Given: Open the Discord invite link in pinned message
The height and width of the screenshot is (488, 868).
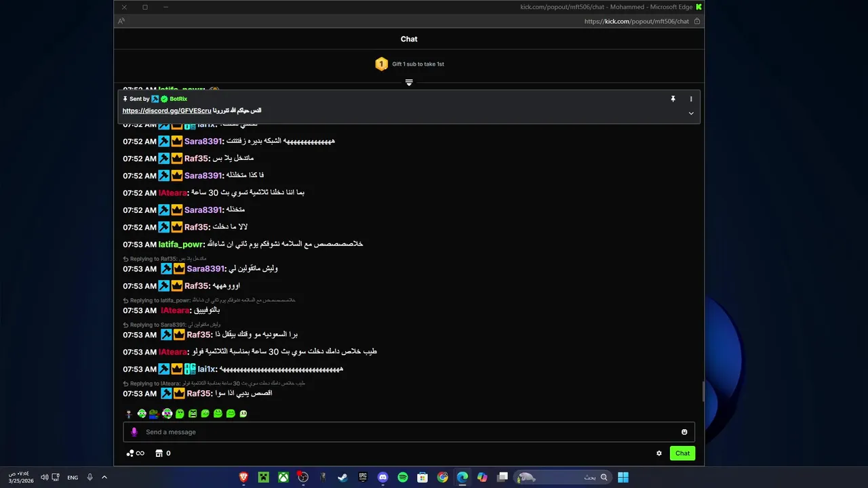Looking at the screenshot, I should tap(167, 110).
